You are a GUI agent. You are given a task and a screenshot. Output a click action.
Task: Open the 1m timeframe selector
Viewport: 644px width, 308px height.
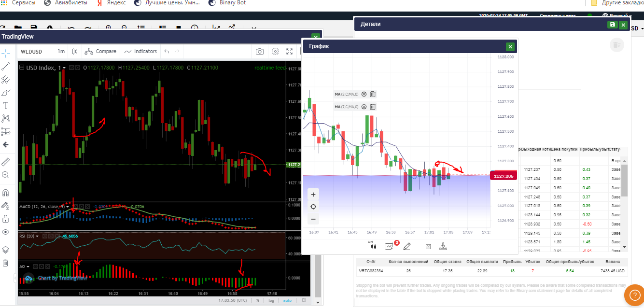click(x=61, y=51)
